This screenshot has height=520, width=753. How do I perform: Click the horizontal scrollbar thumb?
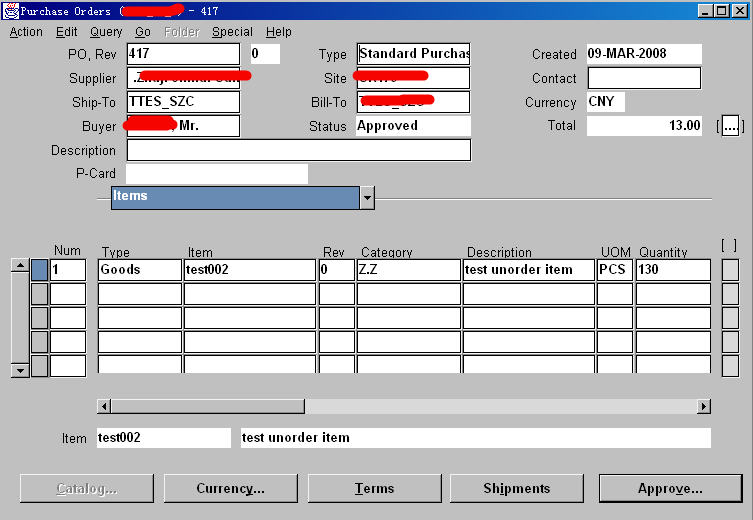(x=207, y=407)
